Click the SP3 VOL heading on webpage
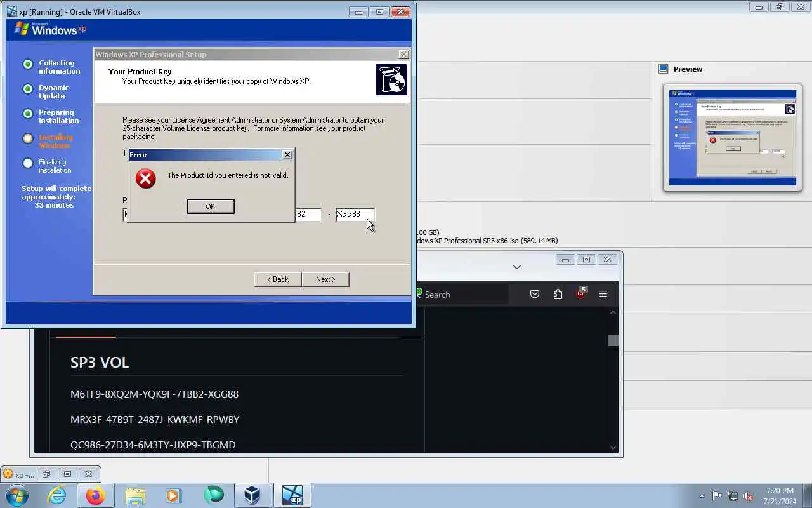Screen dimensions: 812x508 point(100,363)
